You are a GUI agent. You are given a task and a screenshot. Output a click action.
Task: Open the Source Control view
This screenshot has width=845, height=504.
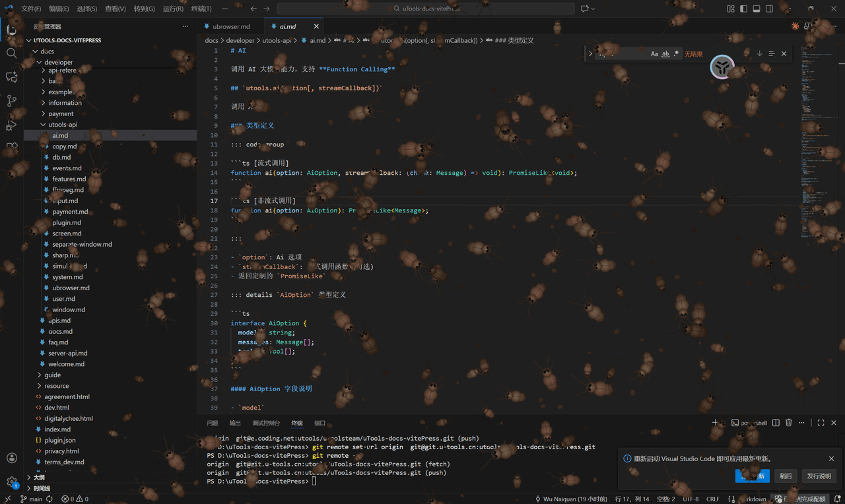coord(11,100)
